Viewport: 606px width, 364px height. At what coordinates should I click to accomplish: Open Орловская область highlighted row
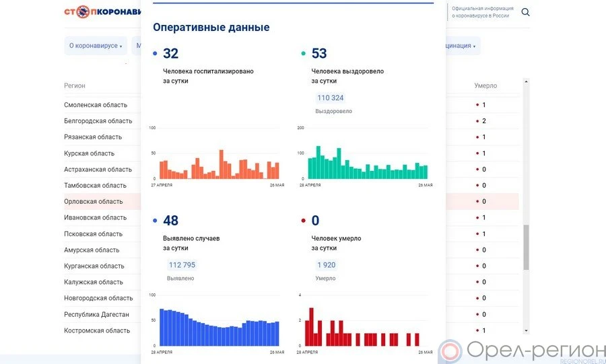point(94,202)
